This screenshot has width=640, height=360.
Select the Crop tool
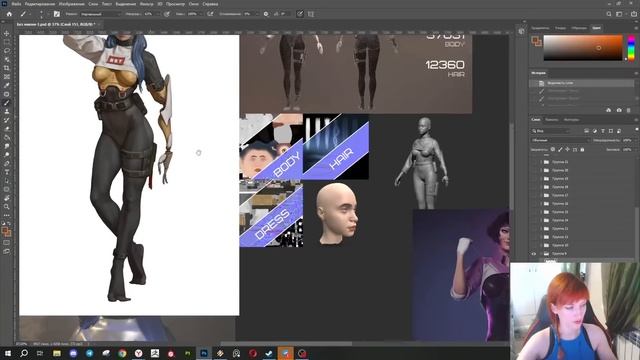7,68
